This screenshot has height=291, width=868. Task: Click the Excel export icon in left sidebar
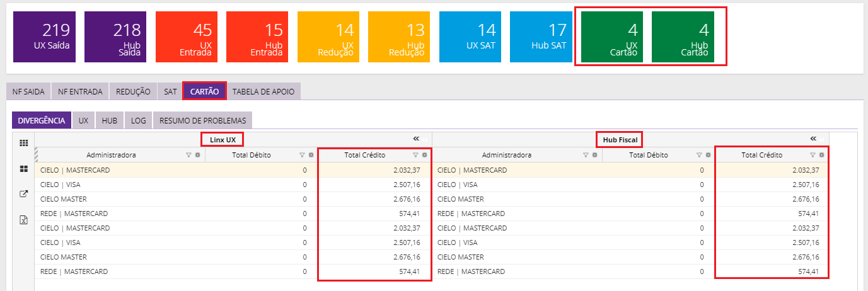[x=24, y=220]
